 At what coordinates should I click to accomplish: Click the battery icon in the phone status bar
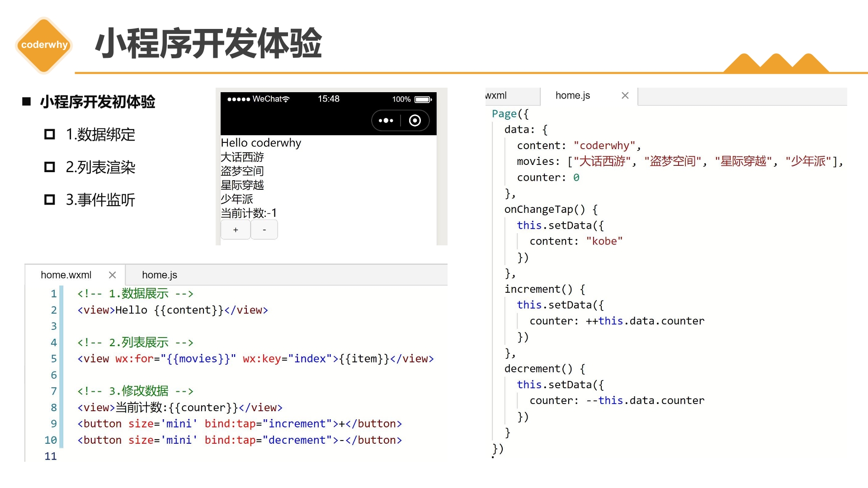(423, 99)
